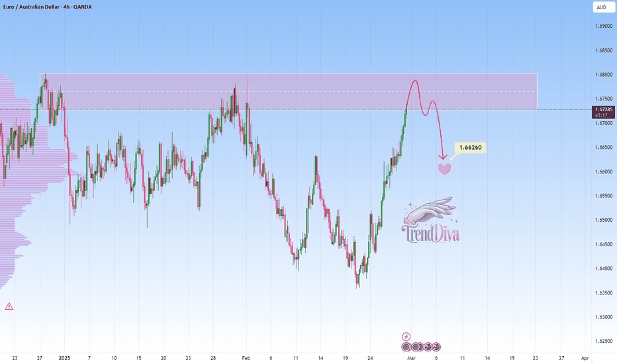Image resolution: width=617 pixels, height=364 pixels.
Task: Click the 1.69000 price axis label
Action: tap(604, 26)
